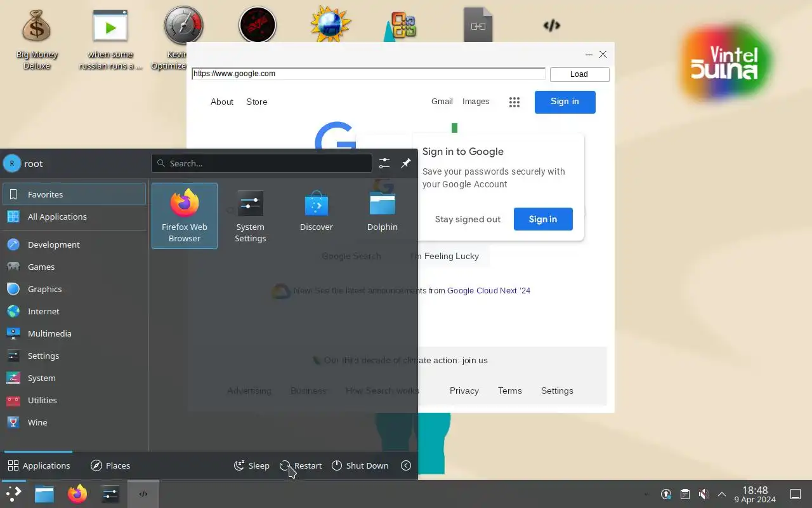Open the clipboard tray icon

coord(685,494)
